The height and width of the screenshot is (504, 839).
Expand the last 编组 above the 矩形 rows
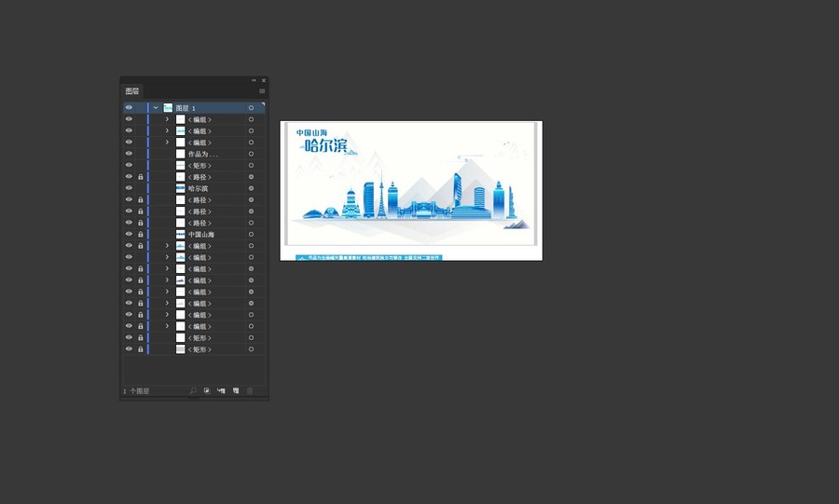coord(167,326)
